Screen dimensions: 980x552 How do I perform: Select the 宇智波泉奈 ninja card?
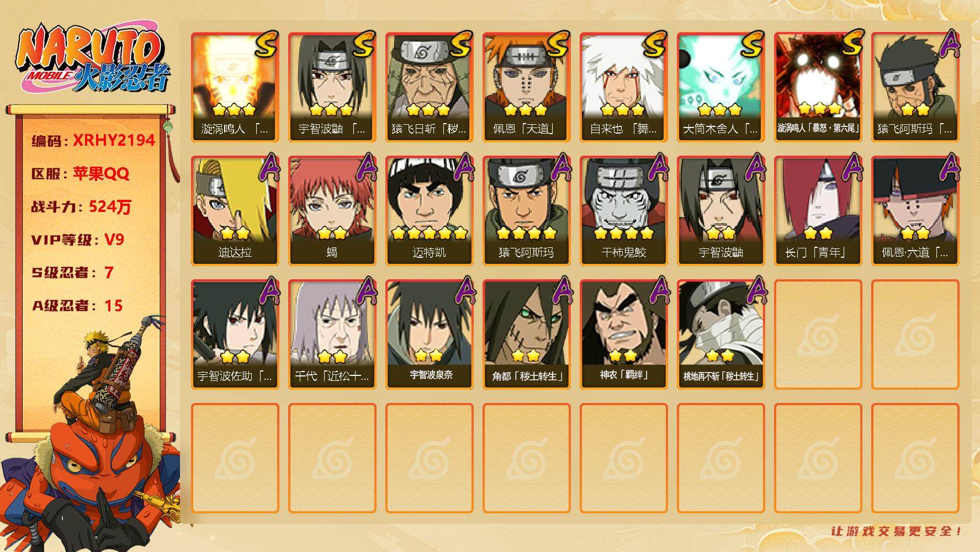pyautogui.click(x=429, y=335)
